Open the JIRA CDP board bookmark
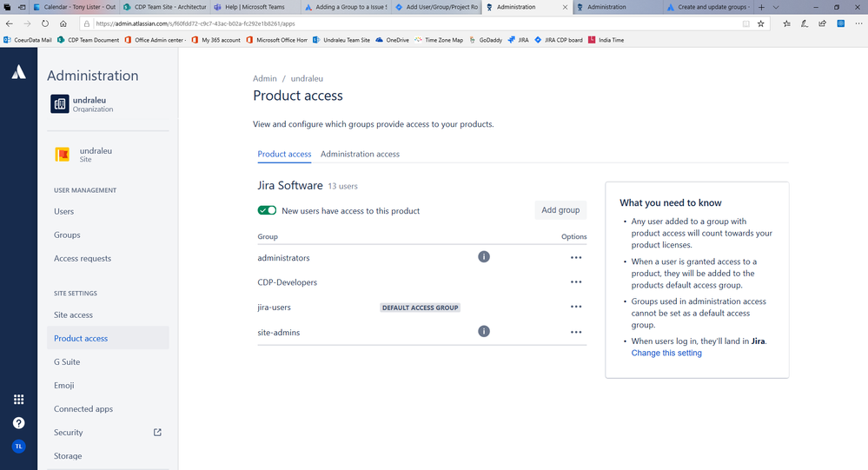This screenshot has width=868, height=470. [x=558, y=40]
